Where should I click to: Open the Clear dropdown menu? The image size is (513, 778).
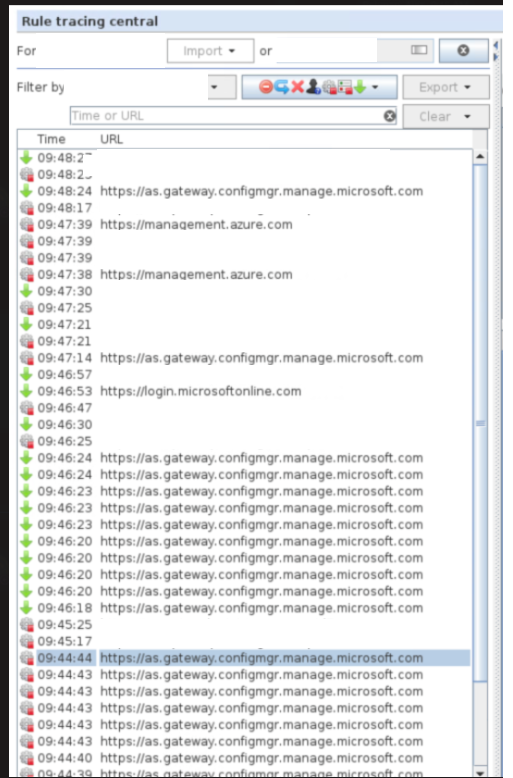[446, 117]
